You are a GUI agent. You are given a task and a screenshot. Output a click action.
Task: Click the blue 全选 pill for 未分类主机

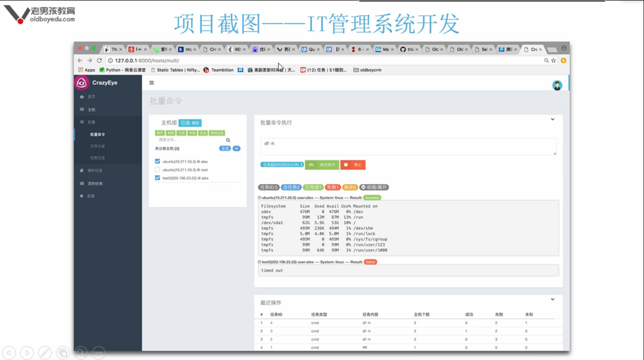click(x=225, y=149)
